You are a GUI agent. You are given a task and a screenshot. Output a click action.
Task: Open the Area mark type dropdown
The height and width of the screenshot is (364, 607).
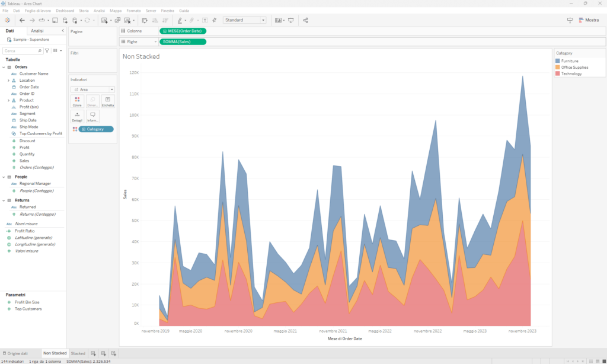(92, 90)
